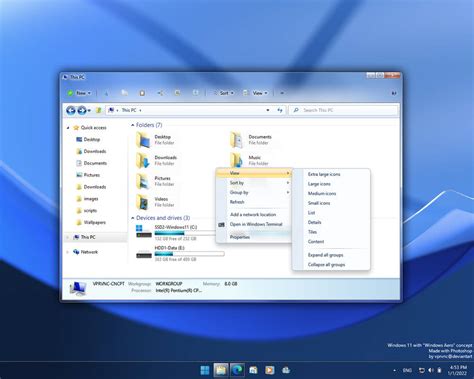Select Refresh in context menu
Viewport: 474px width, 379px height.
(x=254, y=202)
